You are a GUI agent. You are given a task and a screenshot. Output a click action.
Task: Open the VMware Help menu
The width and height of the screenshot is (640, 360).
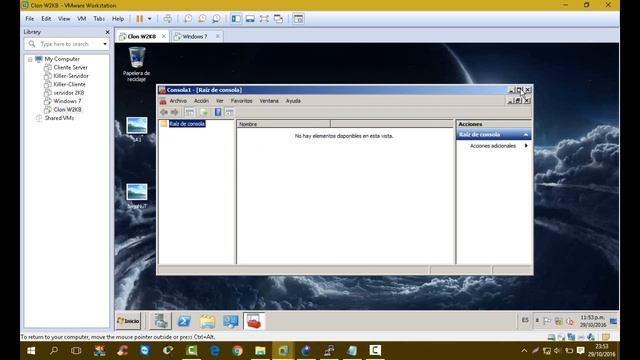118,19
